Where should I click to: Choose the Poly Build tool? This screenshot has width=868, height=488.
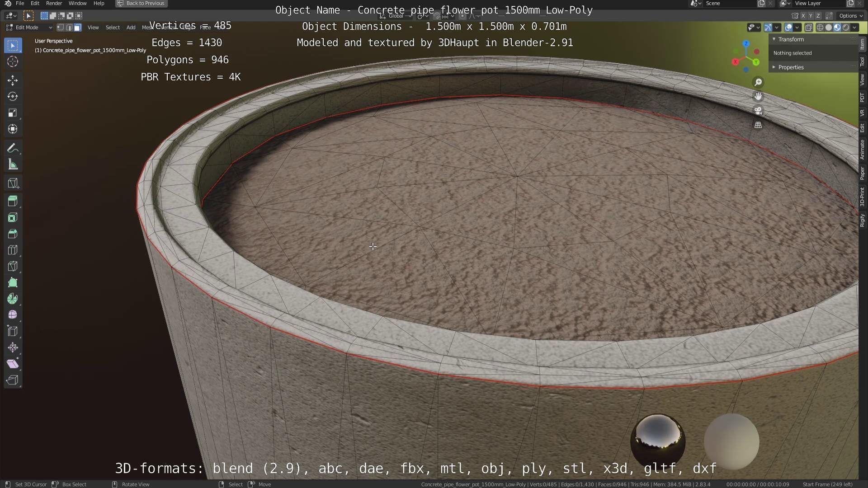click(x=13, y=283)
